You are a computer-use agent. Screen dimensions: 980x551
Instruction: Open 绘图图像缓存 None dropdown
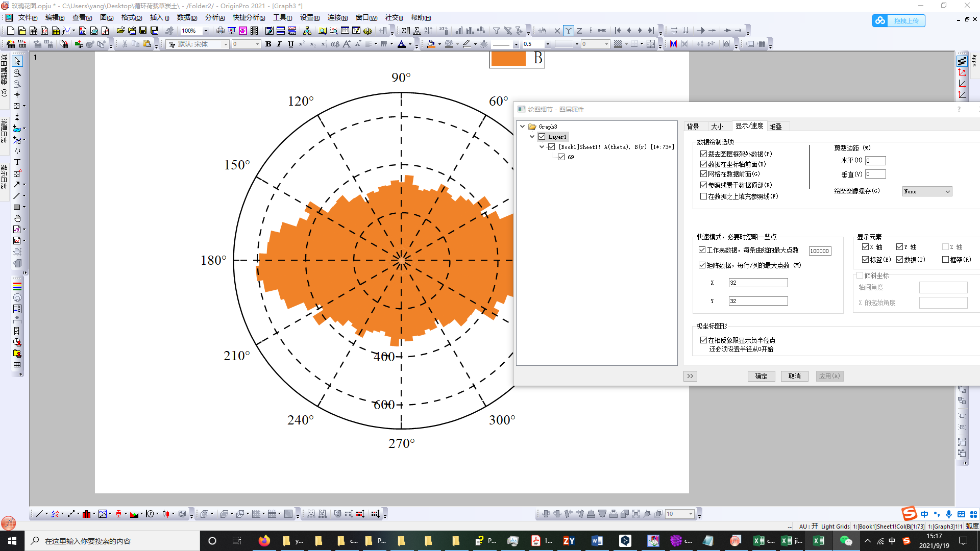click(x=927, y=192)
